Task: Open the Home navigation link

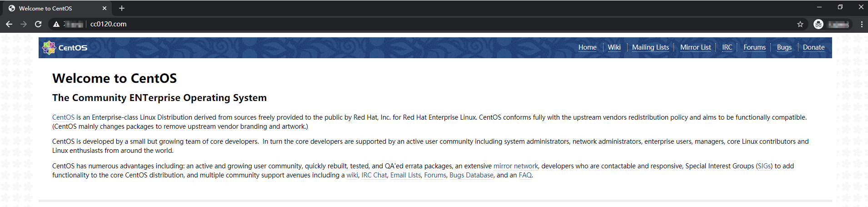Action: point(587,47)
